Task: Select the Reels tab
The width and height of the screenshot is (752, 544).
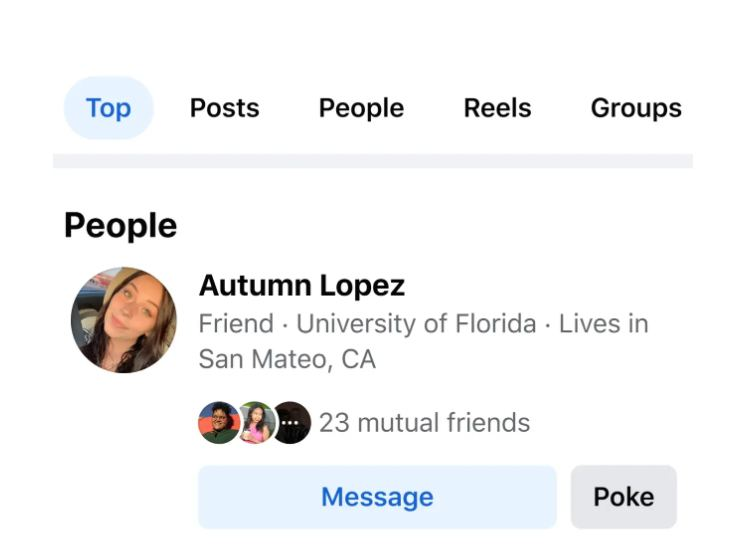Action: (x=497, y=108)
